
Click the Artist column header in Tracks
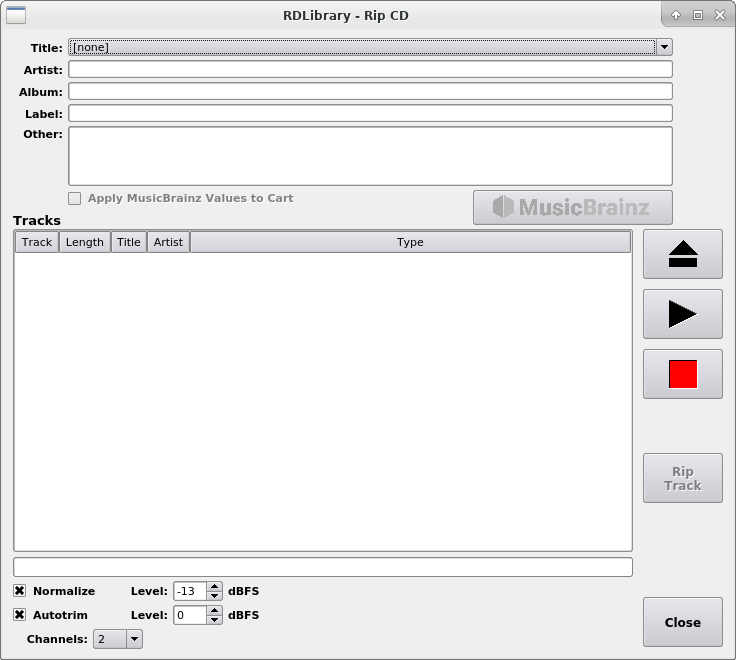pos(168,242)
